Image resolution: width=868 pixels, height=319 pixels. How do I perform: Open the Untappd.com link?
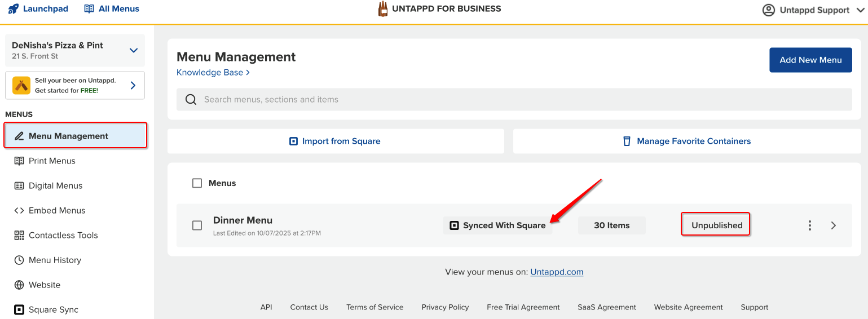(557, 272)
